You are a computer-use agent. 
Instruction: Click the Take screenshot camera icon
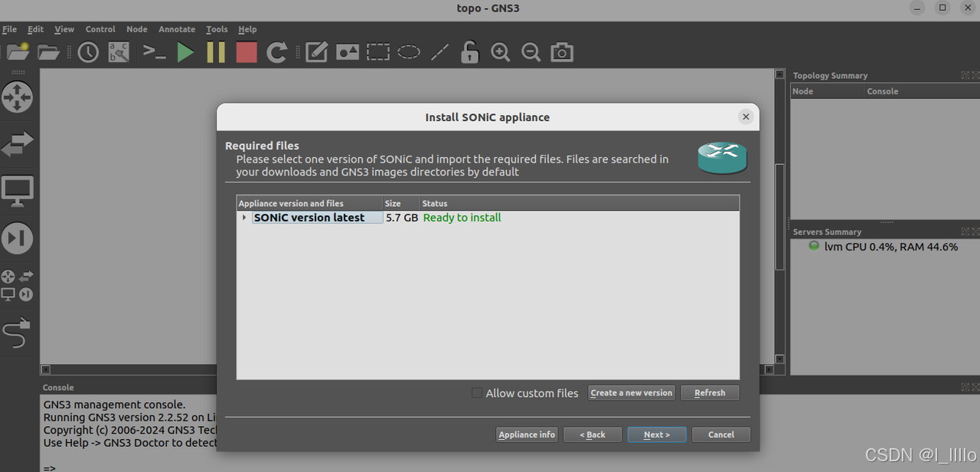coord(562,52)
